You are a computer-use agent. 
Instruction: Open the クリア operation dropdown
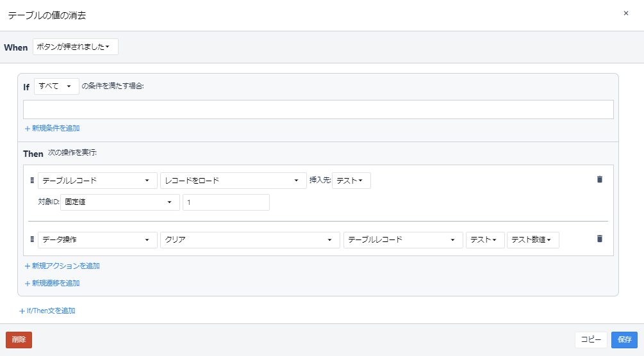tap(250, 240)
